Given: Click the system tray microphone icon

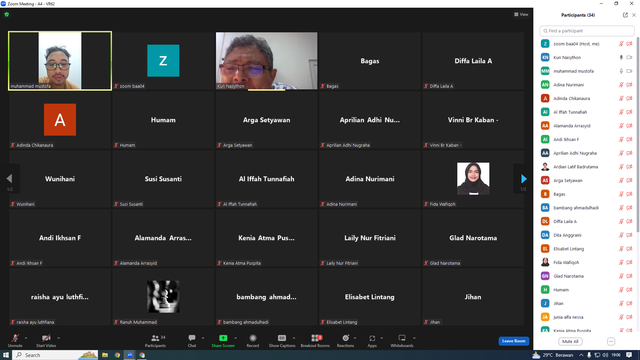Looking at the screenshot, I should pyautogui.click(x=589, y=355).
